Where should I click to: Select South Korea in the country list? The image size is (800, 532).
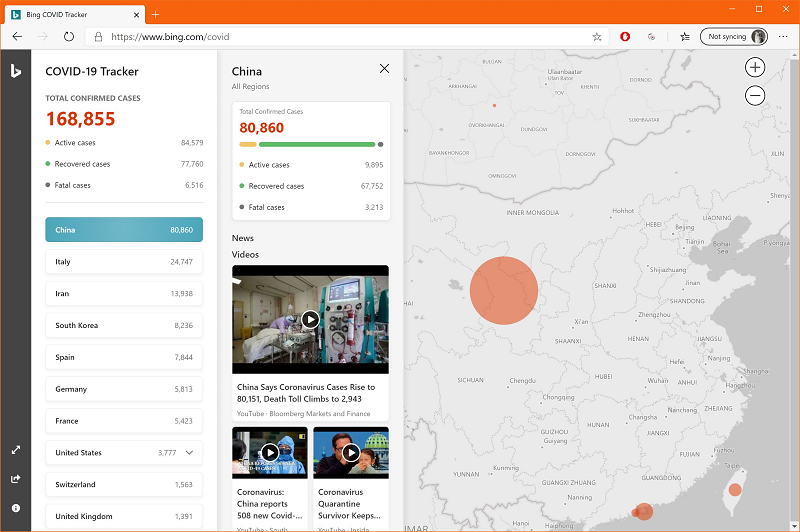(124, 325)
